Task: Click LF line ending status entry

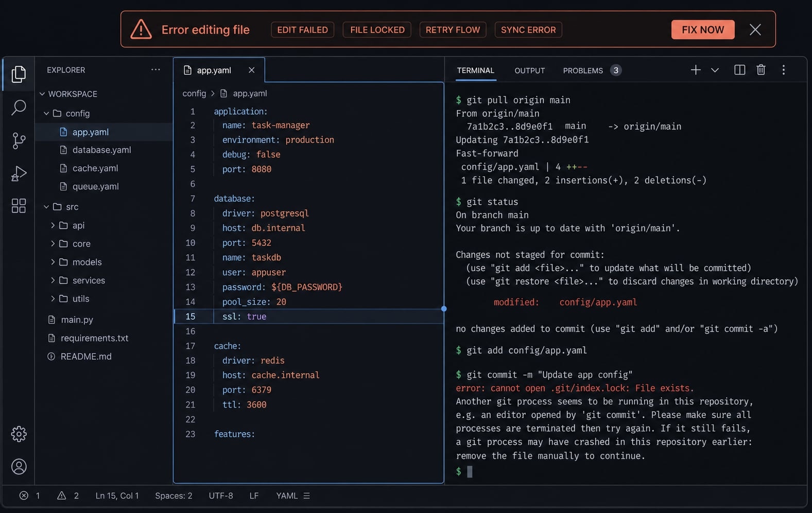Action: (254, 496)
